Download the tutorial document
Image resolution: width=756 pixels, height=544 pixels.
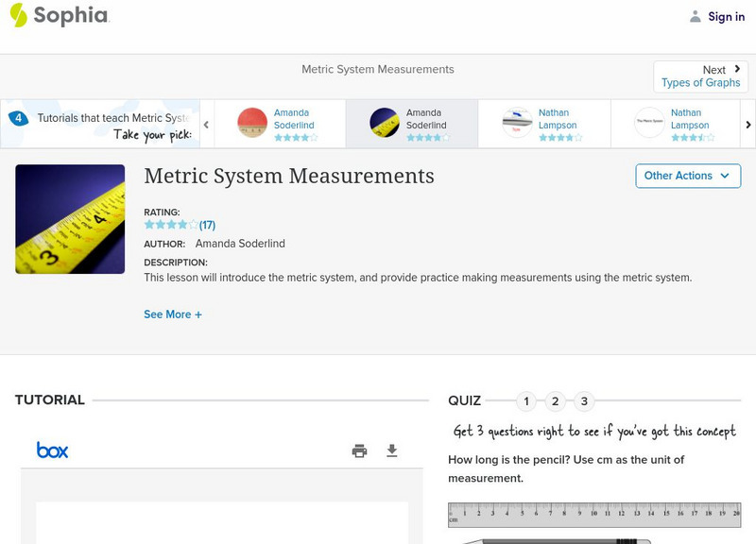point(392,450)
